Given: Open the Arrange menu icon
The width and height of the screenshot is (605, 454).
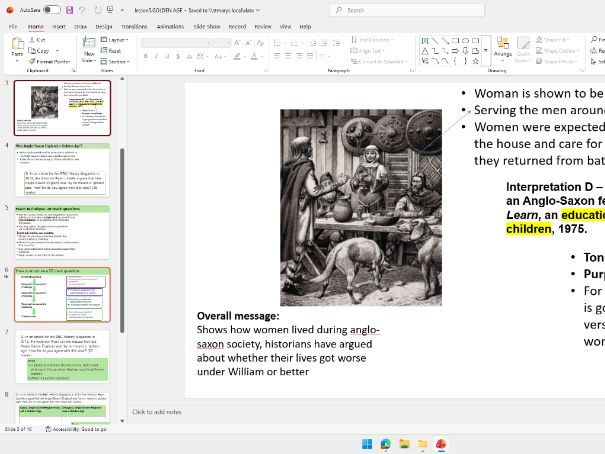Looking at the screenshot, I should click(502, 43).
